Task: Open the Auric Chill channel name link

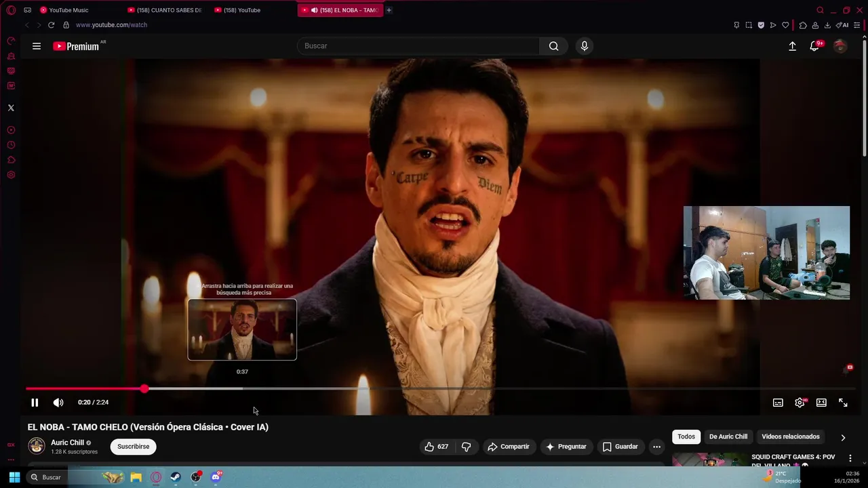Action: pyautogui.click(x=67, y=443)
